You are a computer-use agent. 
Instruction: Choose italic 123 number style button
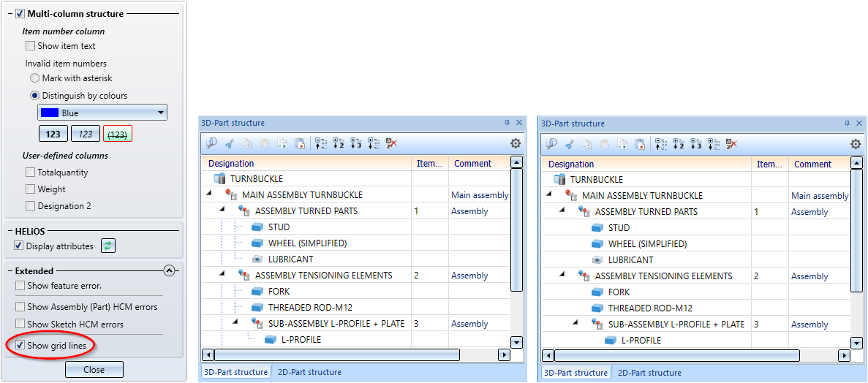(x=86, y=134)
